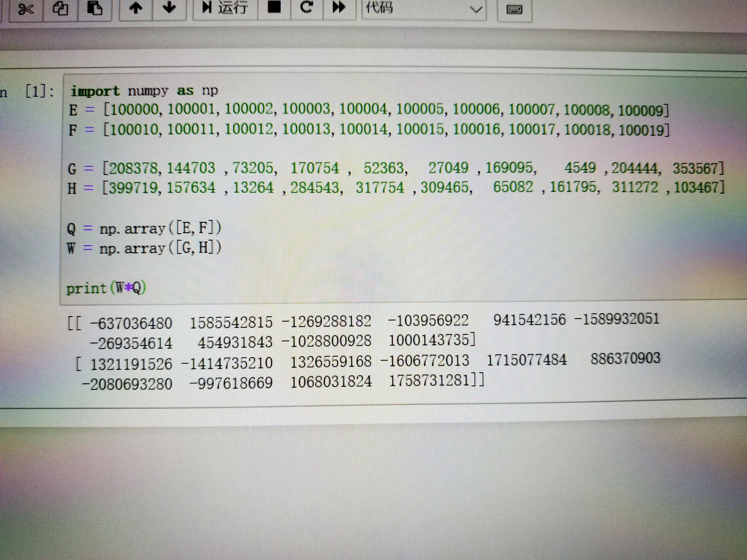Paste cell below using clipboard icon

pos(95,9)
